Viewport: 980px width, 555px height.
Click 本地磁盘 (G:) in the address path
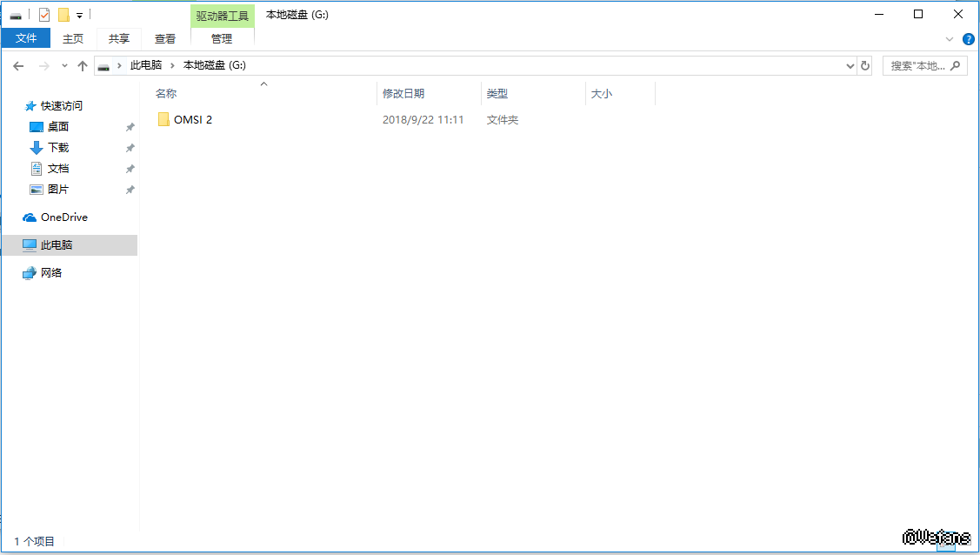point(215,65)
